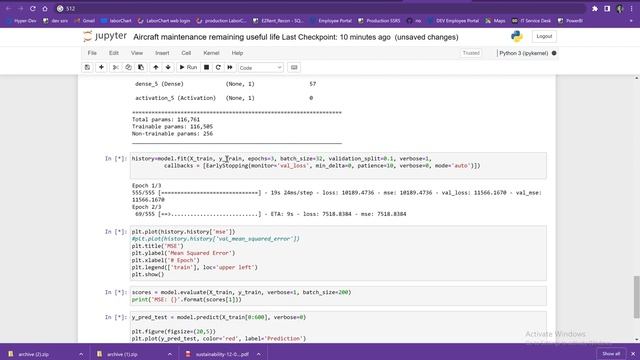Viewport: 640px width, 360px height.
Task: Rename notebook via its title
Action: (206, 37)
